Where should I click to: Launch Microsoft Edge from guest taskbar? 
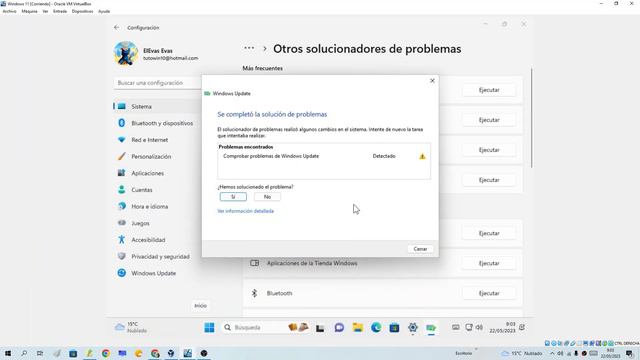pos(376,327)
